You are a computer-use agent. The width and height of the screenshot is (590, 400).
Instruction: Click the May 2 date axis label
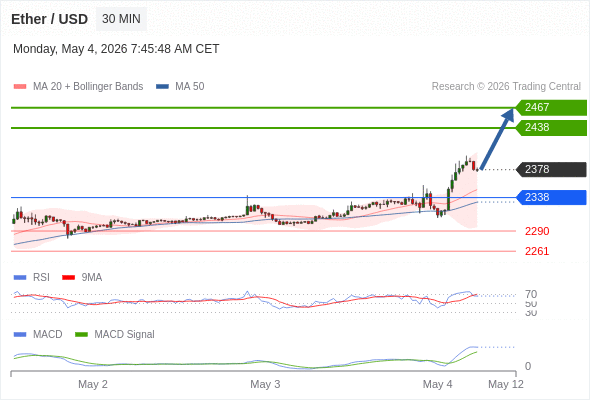(93, 384)
